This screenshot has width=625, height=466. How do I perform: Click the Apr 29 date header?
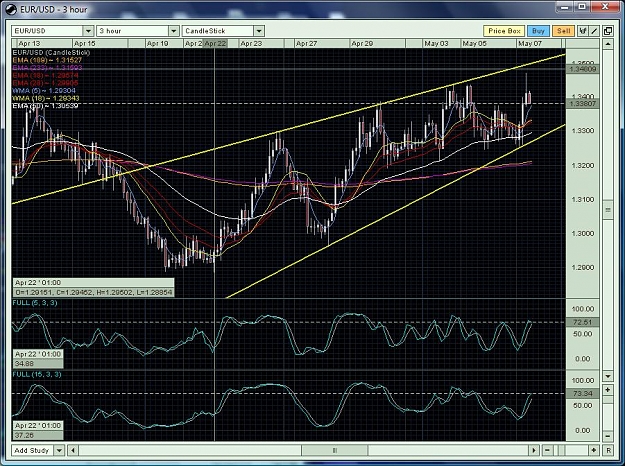pos(362,43)
